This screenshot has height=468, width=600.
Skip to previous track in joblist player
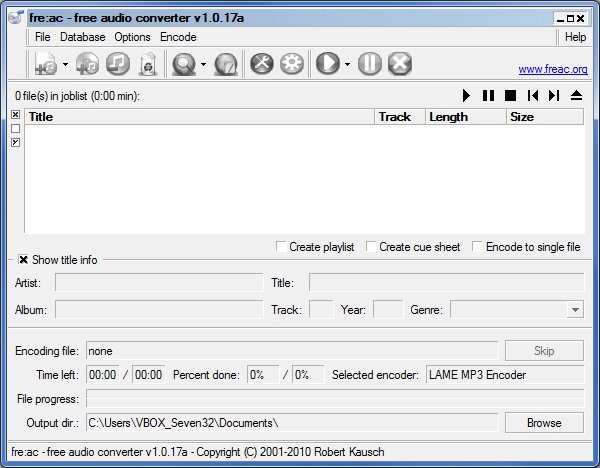click(x=533, y=95)
